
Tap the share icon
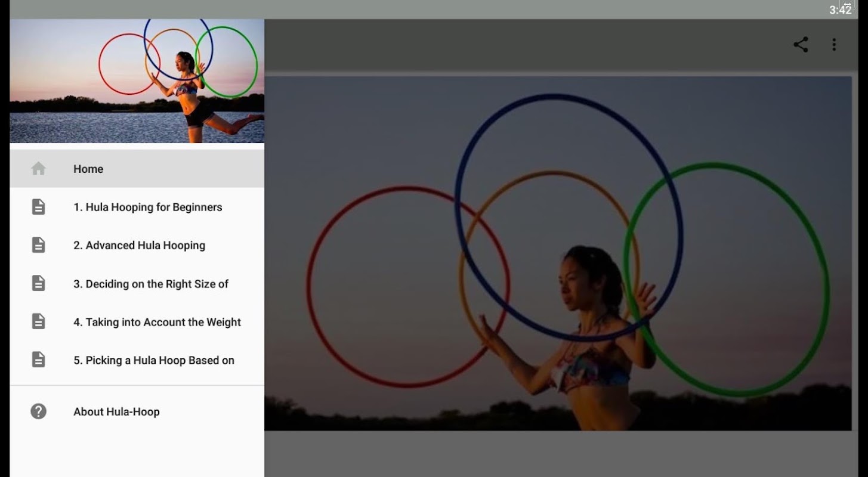[801, 45]
